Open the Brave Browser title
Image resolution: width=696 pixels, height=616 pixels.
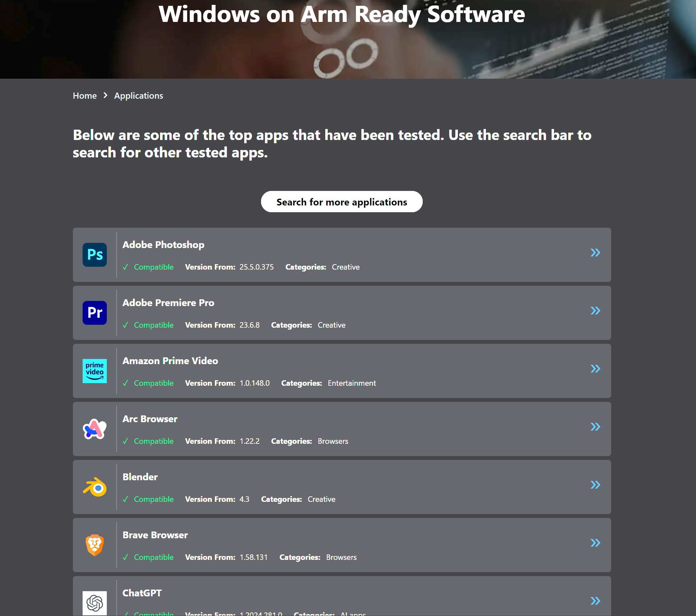(x=155, y=535)
